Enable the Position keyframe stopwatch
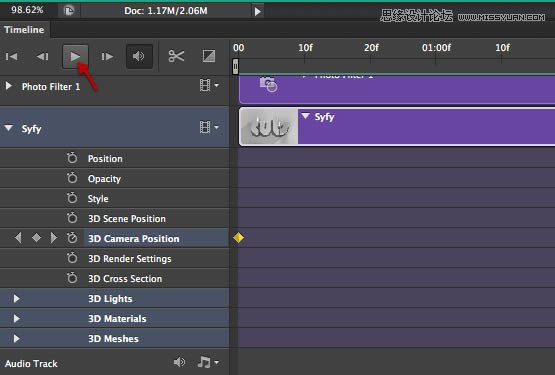 (72, 158)
